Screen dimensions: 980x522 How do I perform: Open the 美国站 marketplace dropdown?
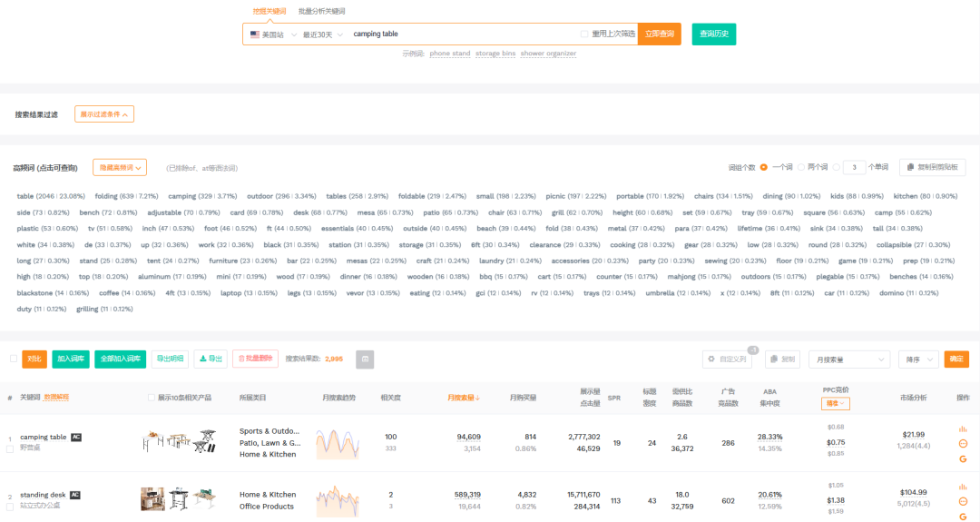270,34
